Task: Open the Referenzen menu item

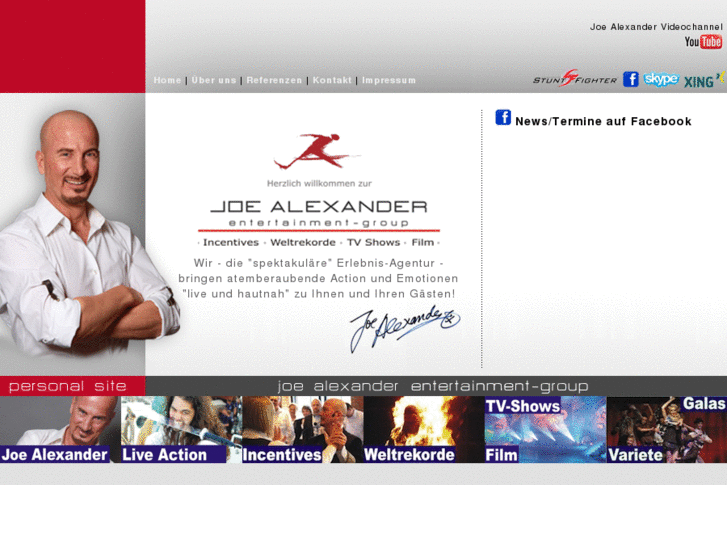Action: (x=274, y=80)
